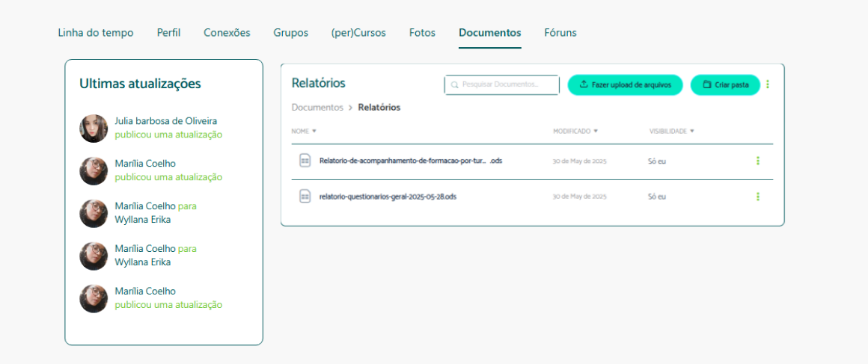Viewport: 868px width, 364px height.
Task: Open options menu for Relatorio-de-acompanhamento file
Action: pyautogui.click(x=757, y=161)
